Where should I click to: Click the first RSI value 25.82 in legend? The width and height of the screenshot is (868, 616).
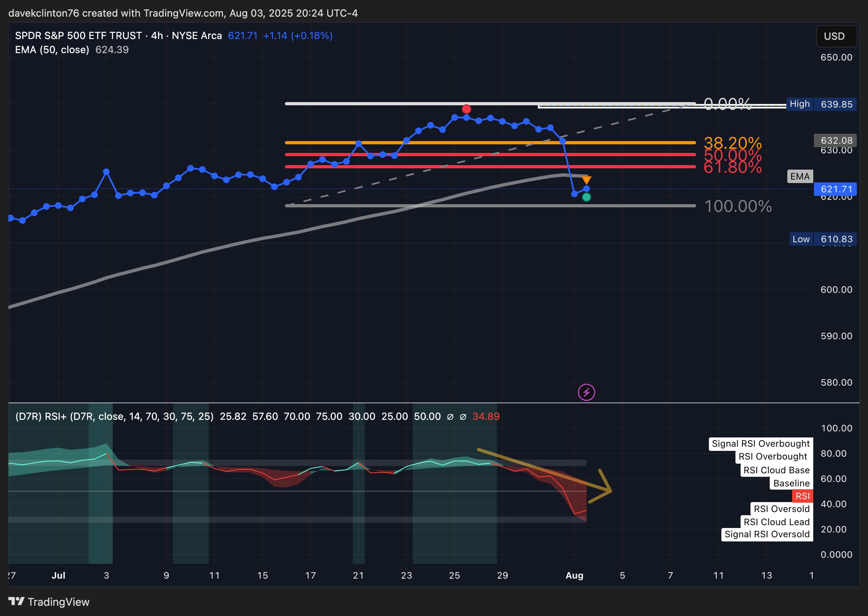click(233, 417)
